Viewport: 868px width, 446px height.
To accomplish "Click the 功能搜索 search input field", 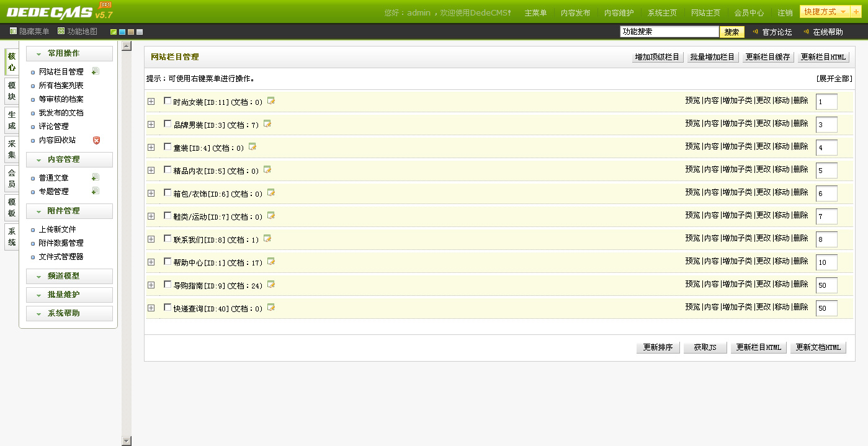I will pyautogui.click(x=669, y=32).
